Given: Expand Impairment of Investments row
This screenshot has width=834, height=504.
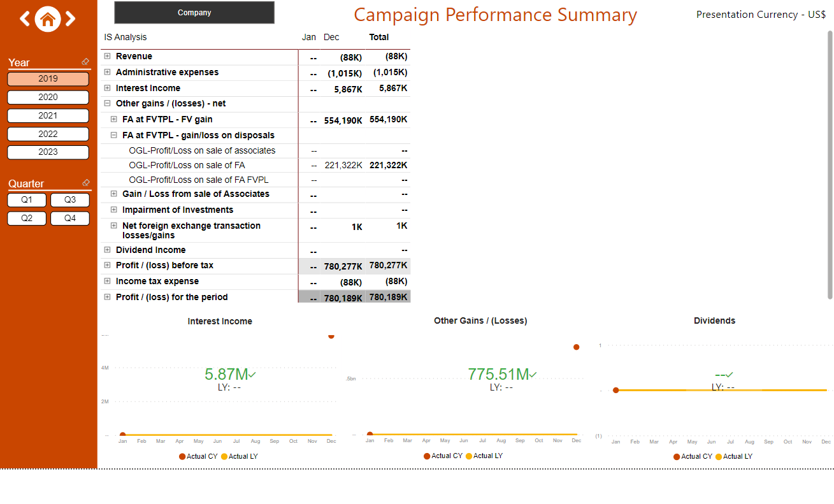Looking at the screenshot, I should pyautogui.click(x=114, y=210).
